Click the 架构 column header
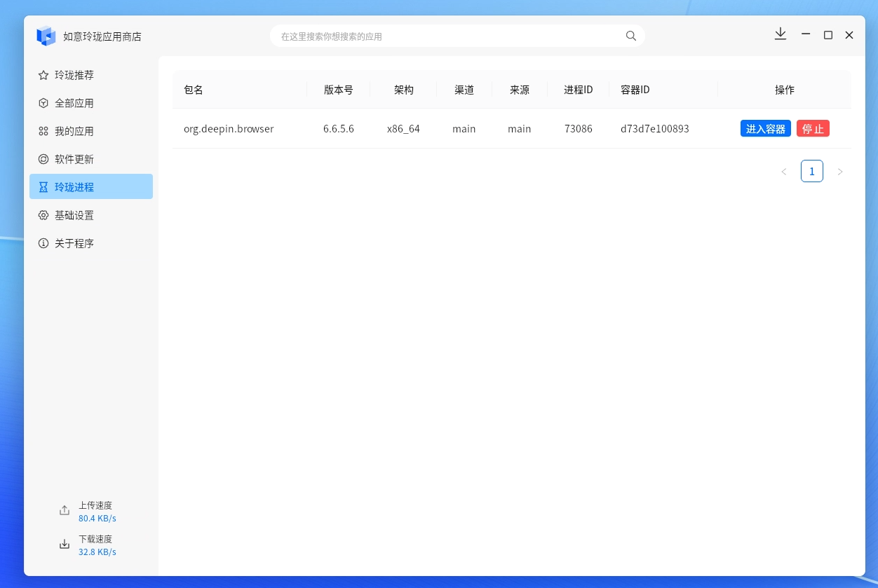The width and height of the screenshot is (878, 588). pyautogui.click(x=404, y=90)
